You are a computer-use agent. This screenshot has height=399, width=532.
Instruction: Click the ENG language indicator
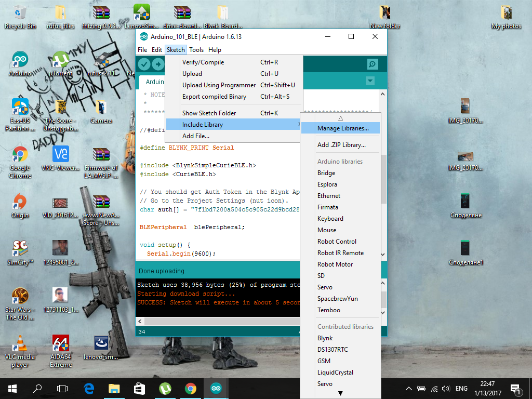[461, 388]
